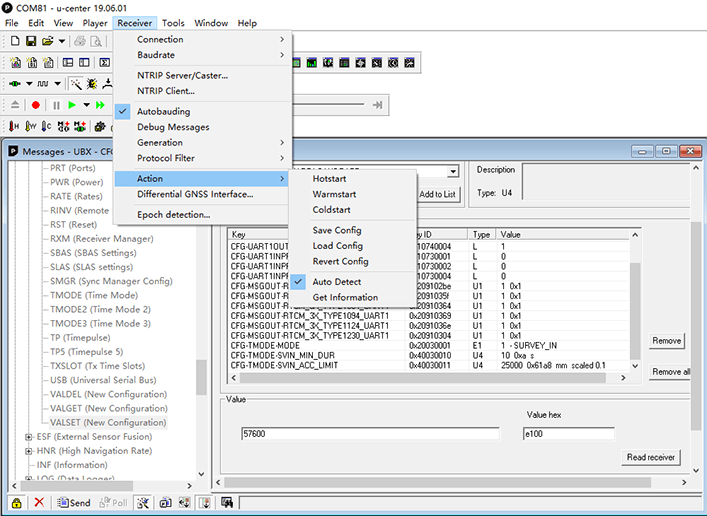
Task: Choose Hotstart from the Action submenu
Action: click(x=352, y=179)
